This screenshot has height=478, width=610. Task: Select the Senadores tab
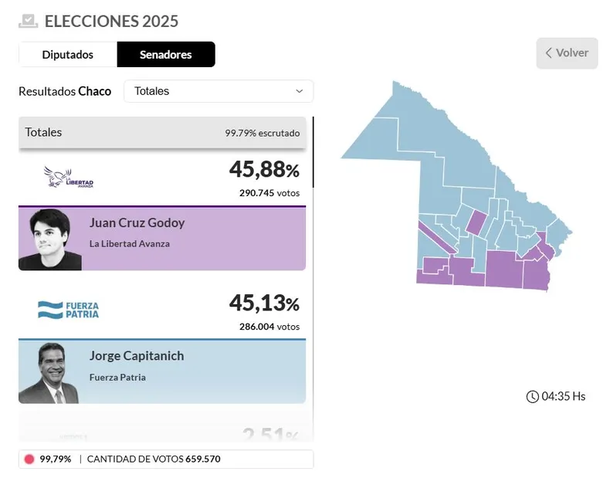click(x=166, y=54)
